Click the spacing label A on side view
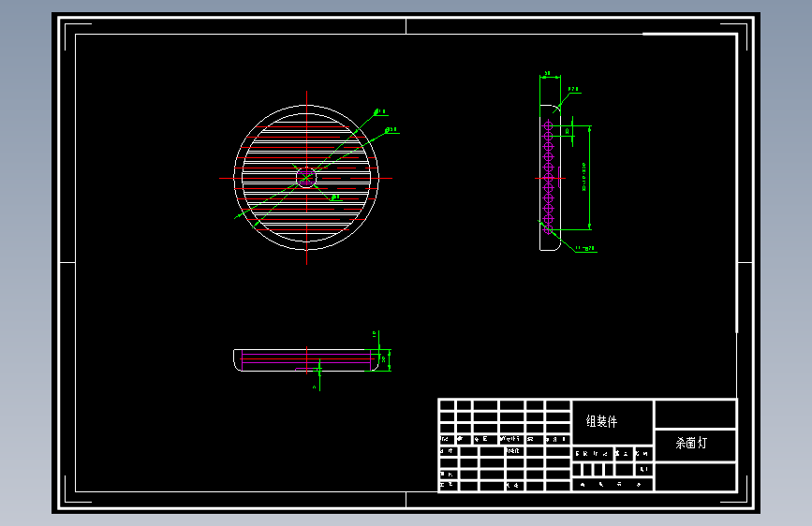 (567, 131)
